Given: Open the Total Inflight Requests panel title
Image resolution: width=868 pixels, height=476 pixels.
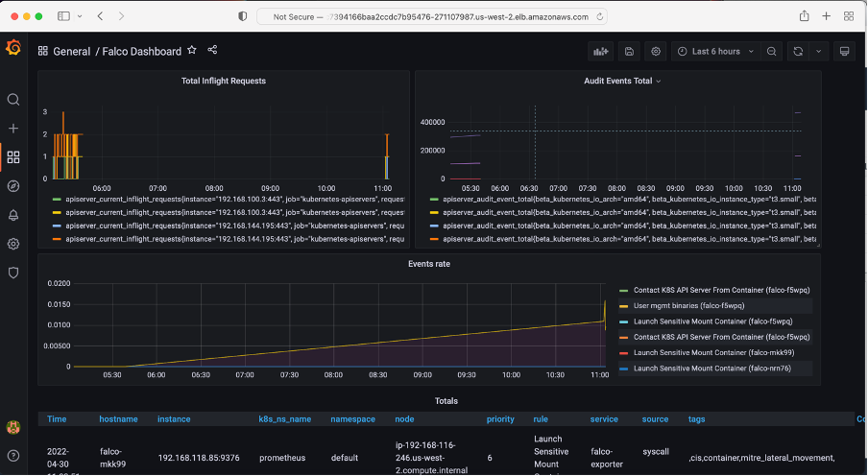Looking at the screenshot, I should pos(224,81).
